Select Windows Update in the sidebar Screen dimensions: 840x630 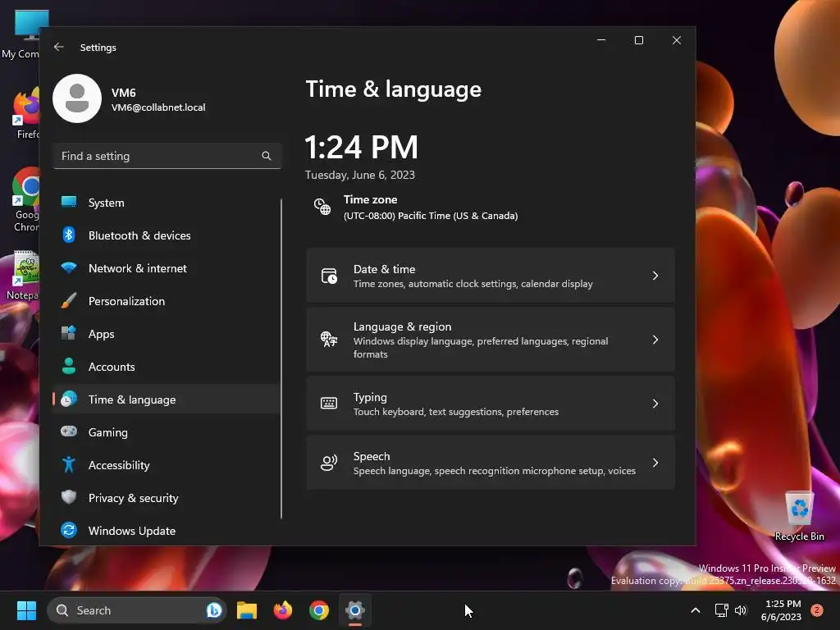click(166, 531)
